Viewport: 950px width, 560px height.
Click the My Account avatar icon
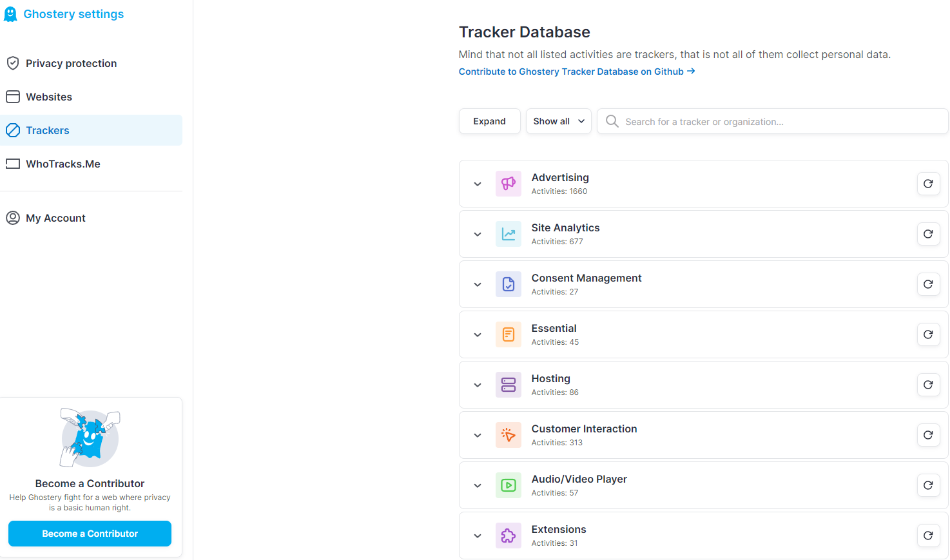(13, 218)
